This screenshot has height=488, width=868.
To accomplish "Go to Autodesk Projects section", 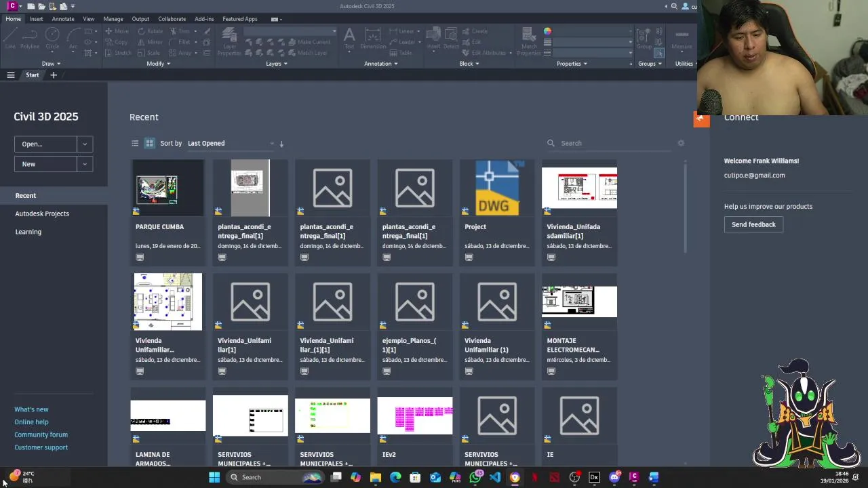I will click(42, 213).
